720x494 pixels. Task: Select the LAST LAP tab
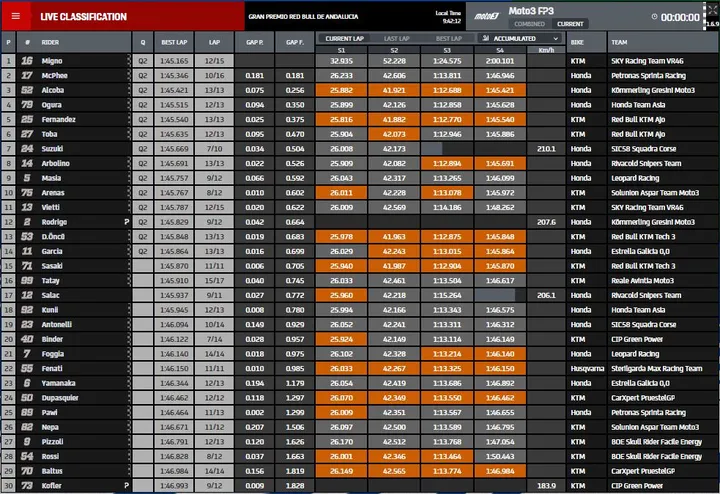pyautogui.click(x=396, y=39)
